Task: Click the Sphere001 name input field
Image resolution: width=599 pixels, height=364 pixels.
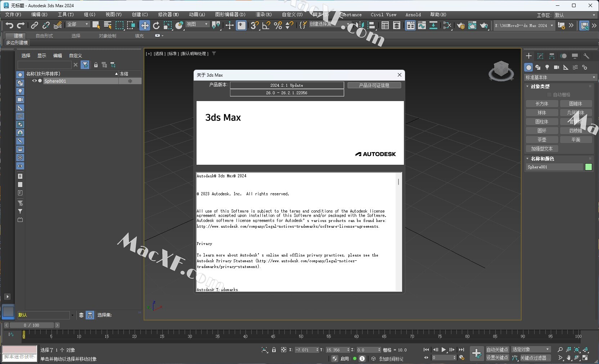Action: pyautogui.click(x=554, y=167)
